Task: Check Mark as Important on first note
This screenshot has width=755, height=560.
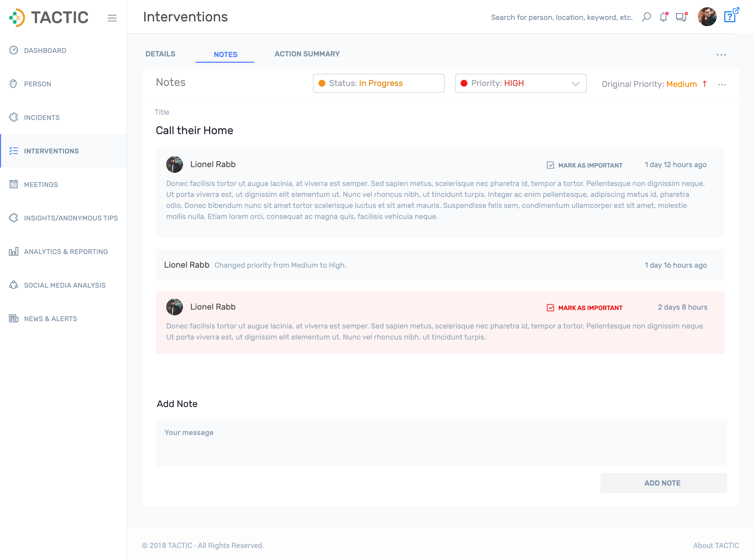Action: (550, 165)
